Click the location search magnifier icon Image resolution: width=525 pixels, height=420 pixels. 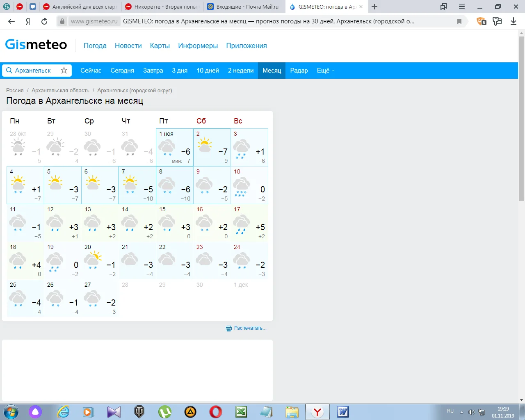(x=9, y=70)
